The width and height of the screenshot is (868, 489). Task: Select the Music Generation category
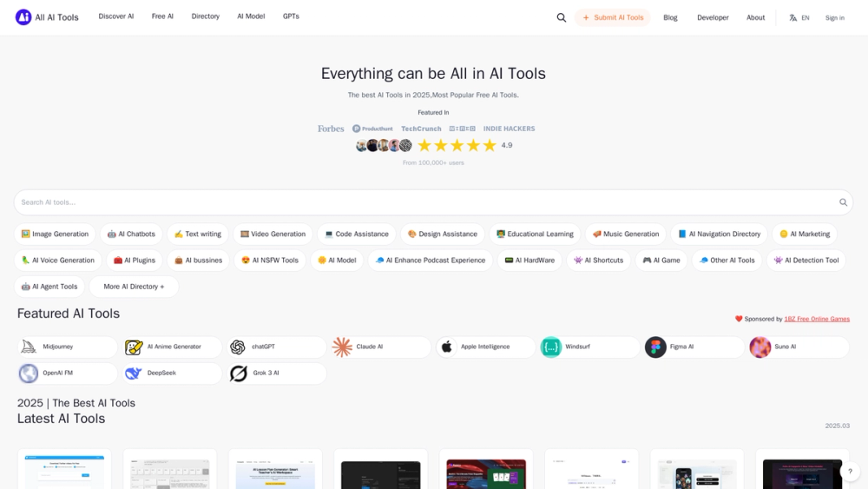(x=626, y=235)
